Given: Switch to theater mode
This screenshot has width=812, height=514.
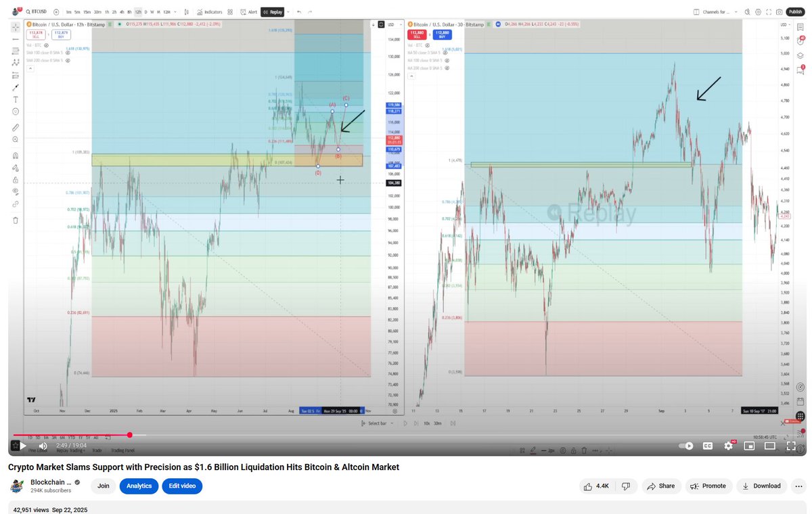Looking at the screenshot, I should click(770, 446).
